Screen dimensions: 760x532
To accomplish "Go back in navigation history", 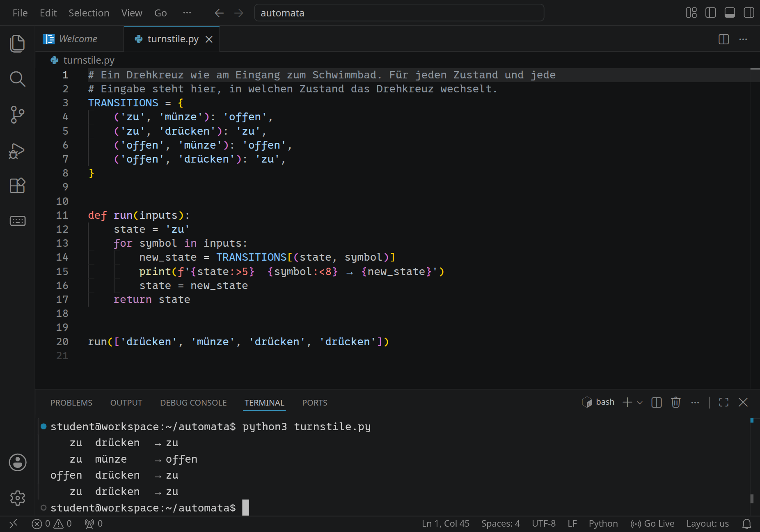I will click(x=219, y=13).
